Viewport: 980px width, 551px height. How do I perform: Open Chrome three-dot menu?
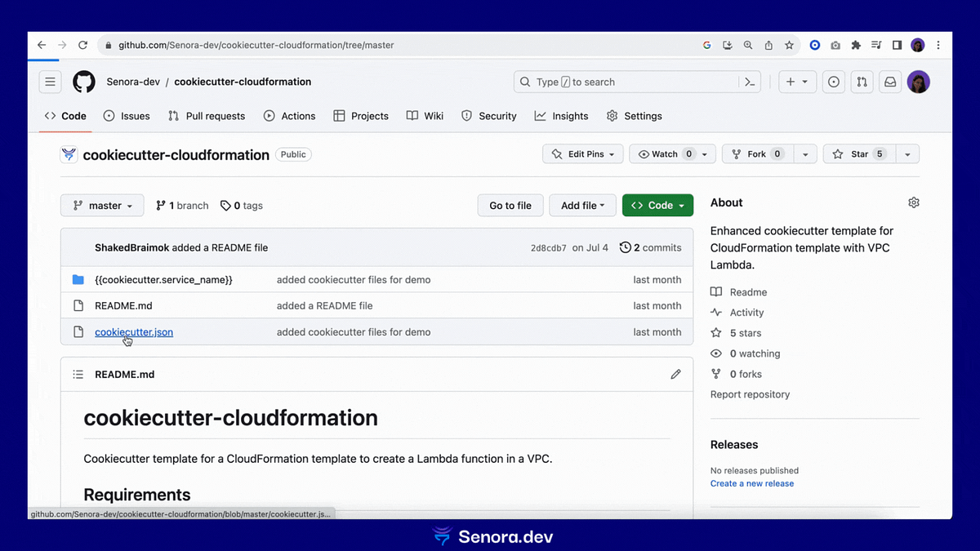point(939,45)
